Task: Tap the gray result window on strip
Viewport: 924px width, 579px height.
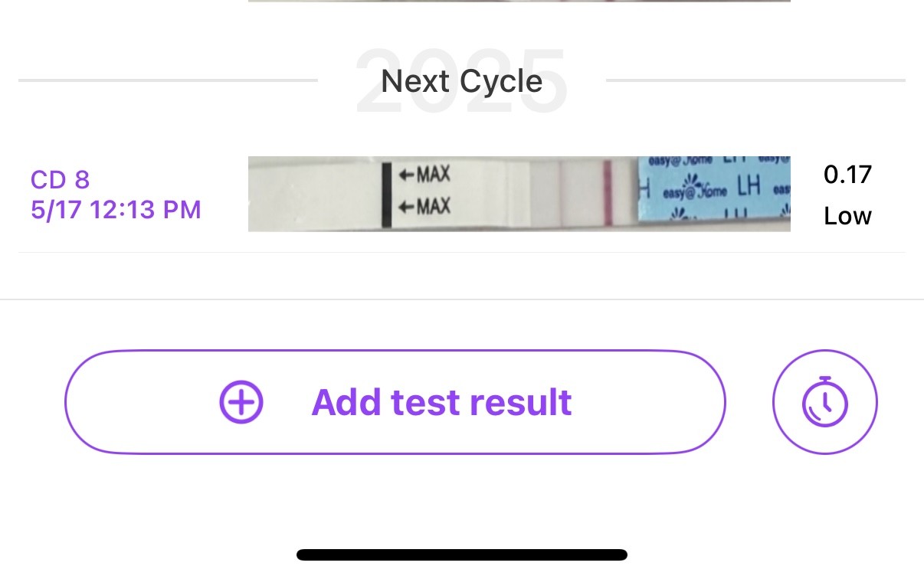Action: point(546,195)
